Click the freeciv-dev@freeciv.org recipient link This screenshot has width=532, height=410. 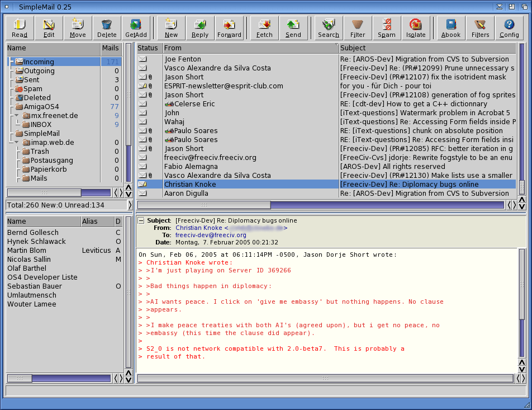pos(211,235)
